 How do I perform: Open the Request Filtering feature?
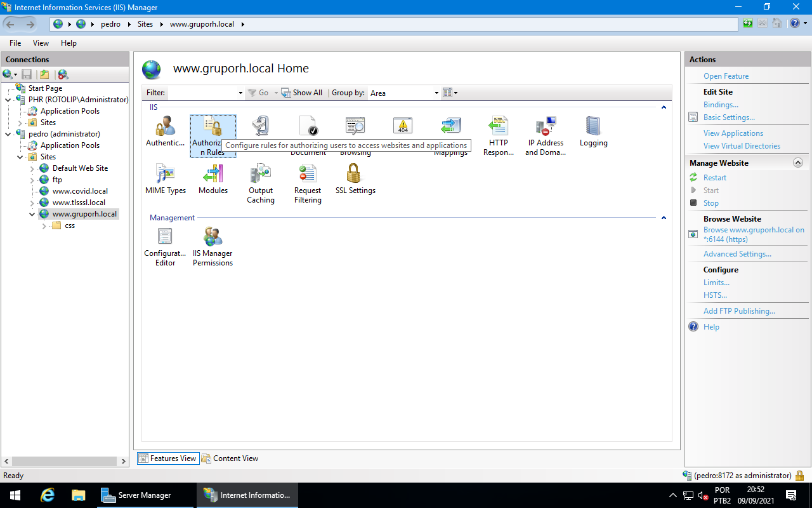308,174
